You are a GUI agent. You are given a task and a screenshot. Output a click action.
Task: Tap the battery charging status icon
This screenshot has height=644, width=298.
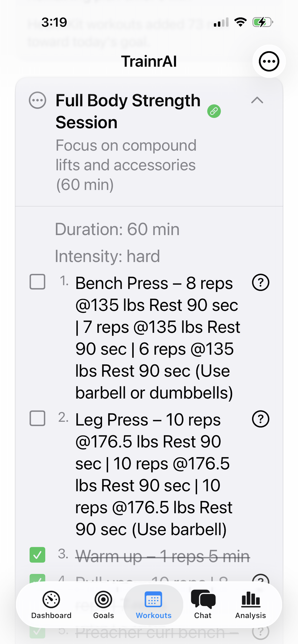click(262, 22)
